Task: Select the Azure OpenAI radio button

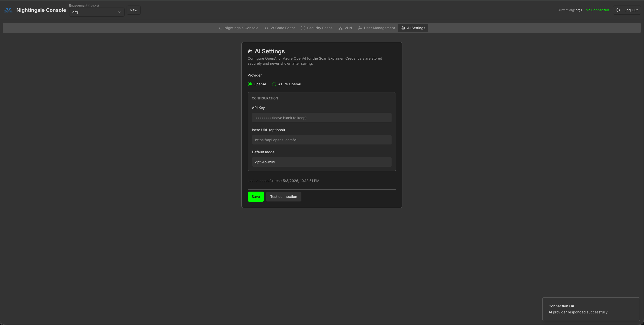Action: [x=274, y=84]
